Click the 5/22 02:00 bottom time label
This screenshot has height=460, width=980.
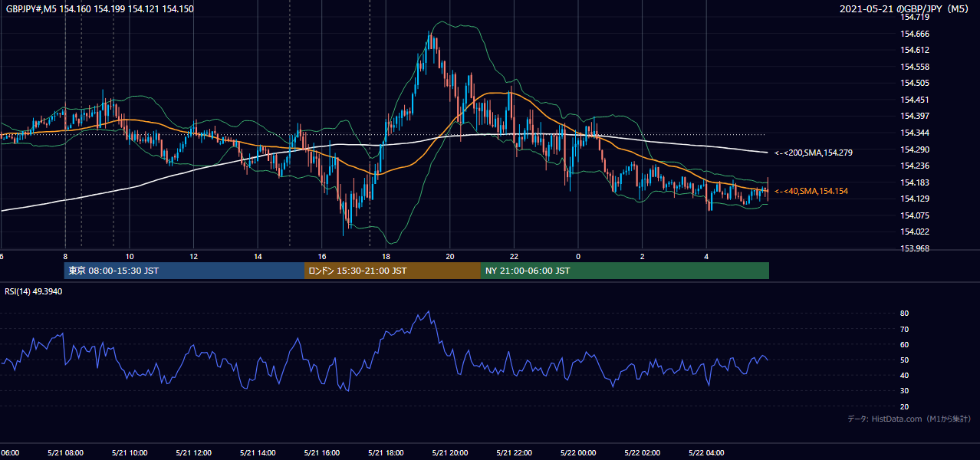click(643, 452)
